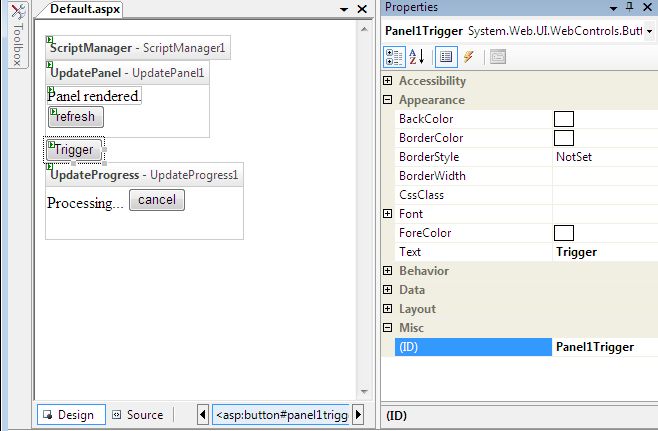Image resolution: width=658 pixels, height=431 pixels.
Task: Open Properties window options dropdown
Action: pos(613,8)
